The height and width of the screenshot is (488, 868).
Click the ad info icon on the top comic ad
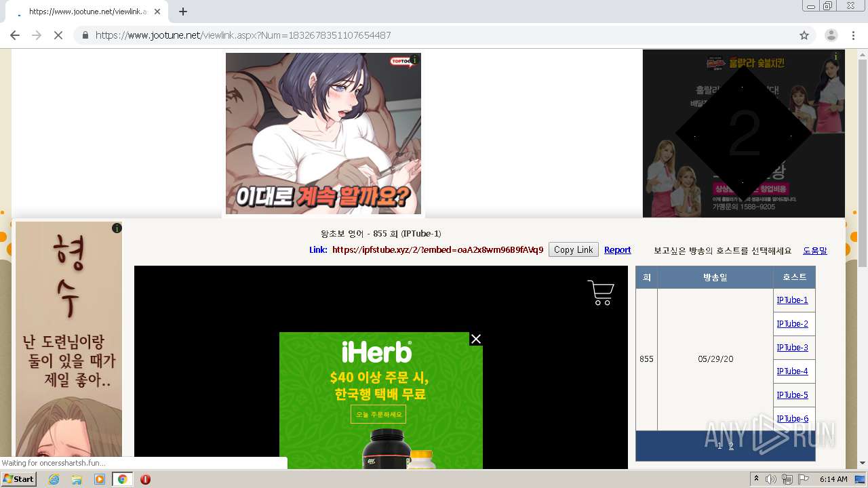(414, 60)
